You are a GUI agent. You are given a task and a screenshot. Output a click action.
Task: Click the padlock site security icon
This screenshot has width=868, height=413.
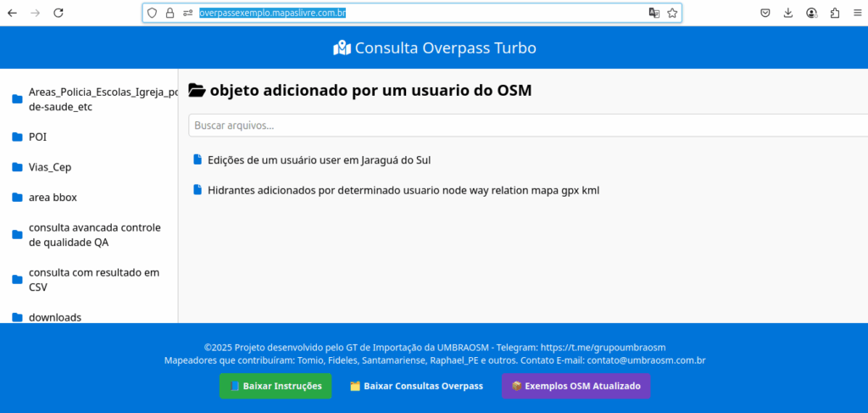click(170, 14)
